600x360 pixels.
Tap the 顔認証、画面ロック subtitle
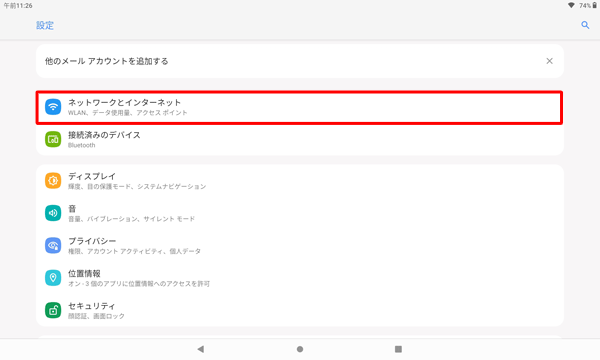(x=96, y=316)
